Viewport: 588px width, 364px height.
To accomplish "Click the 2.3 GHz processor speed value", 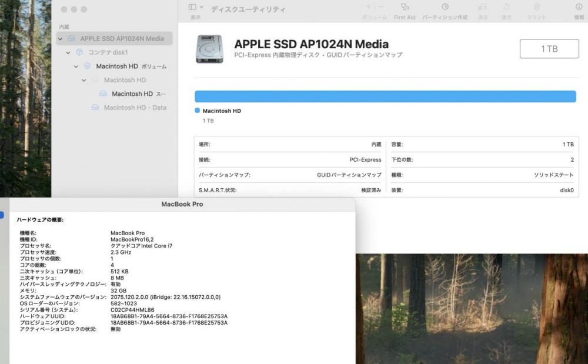I will pyautogui.click(x=121, y=252).
